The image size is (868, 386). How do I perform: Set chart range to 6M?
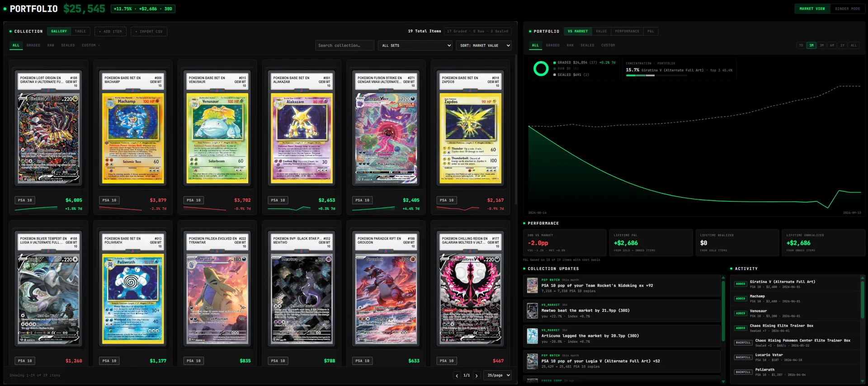832,45
